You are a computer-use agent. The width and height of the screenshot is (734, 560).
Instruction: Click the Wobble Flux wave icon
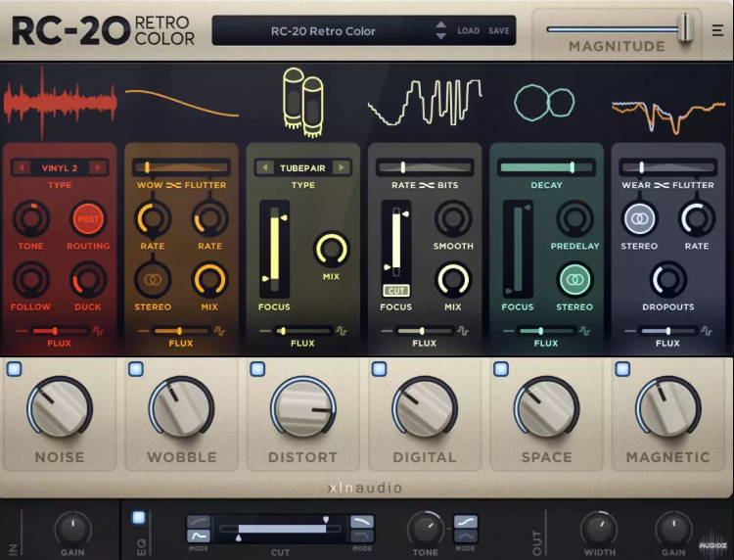(x=219, y=331)
